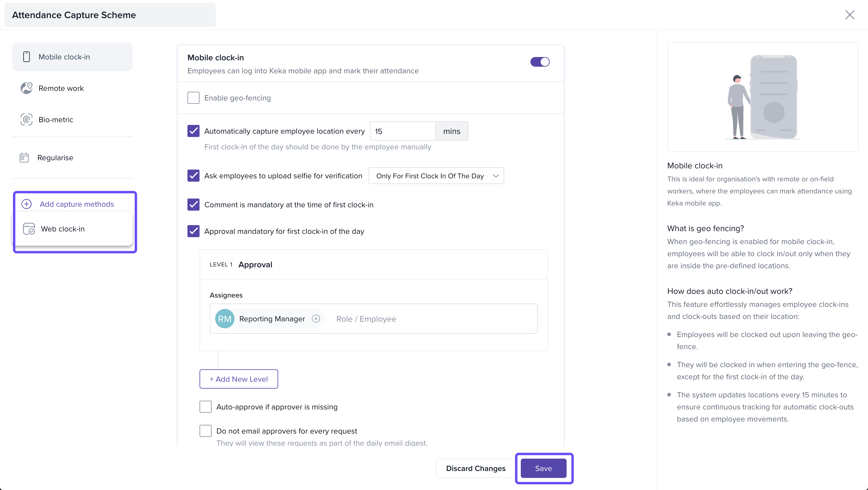The height and width of the screenshot is (490, 868).
Task: Remove Reporting Manager assignee with x icon
Action: pyautogui.click(x=316, y=319)
